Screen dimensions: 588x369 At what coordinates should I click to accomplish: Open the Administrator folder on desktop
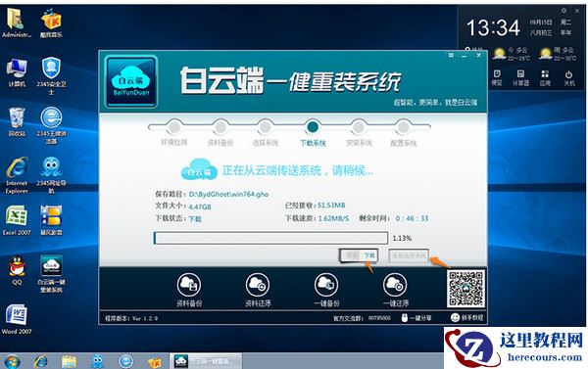point(16,23)
